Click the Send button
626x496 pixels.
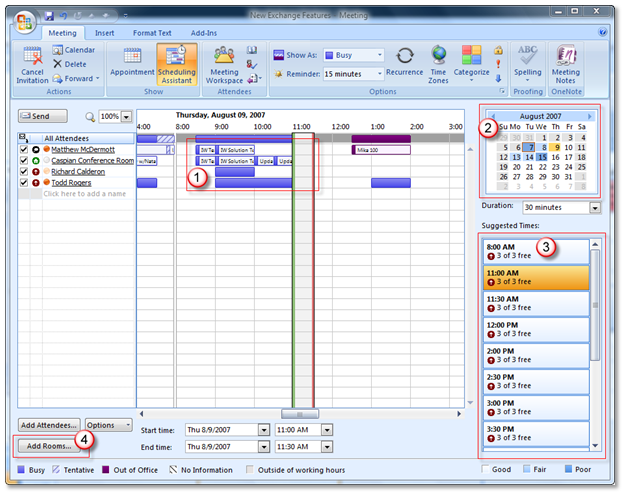(x=42, y=116)
